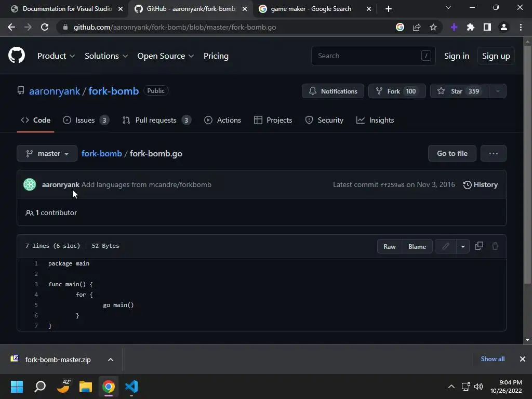Open the Extensions puzzle icon
The width and height of the screenshot is (532, 399).
tap(471, 27)
